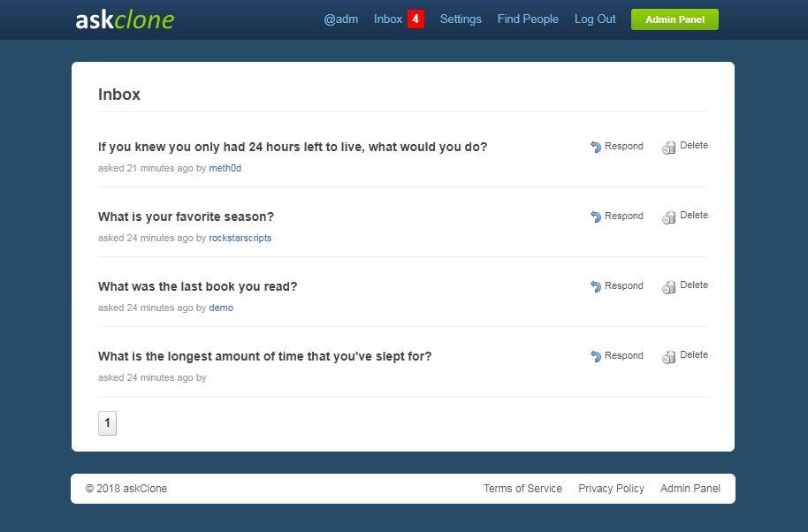Click Delete icon for favorite season question
The height and width of the screenshot is (532, 808).
(669, 218)
